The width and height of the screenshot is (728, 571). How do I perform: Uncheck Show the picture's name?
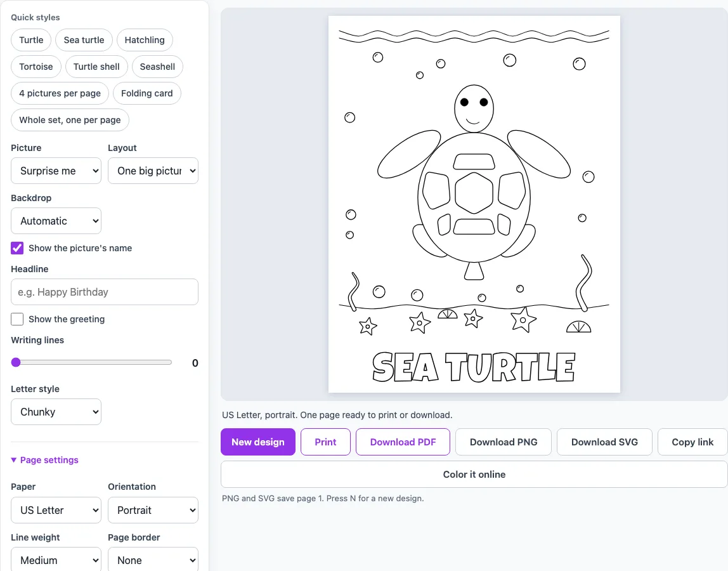pyautogui.click(x=17, y=248)
